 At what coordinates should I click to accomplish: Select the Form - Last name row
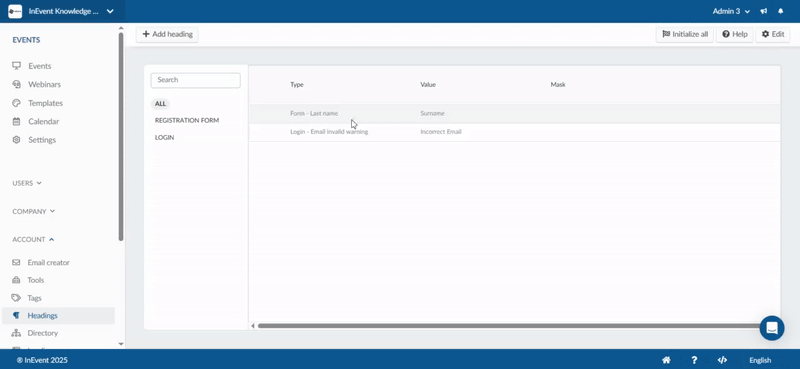514,114
